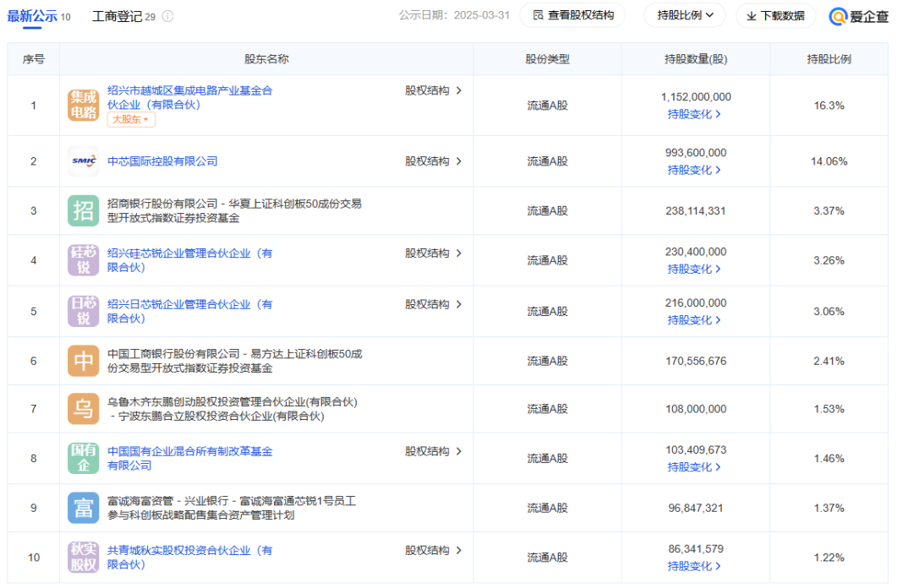The width and height of the screenshot is (913, 588).
Task: Click the 下载数据 button
Action: (775, 15)
